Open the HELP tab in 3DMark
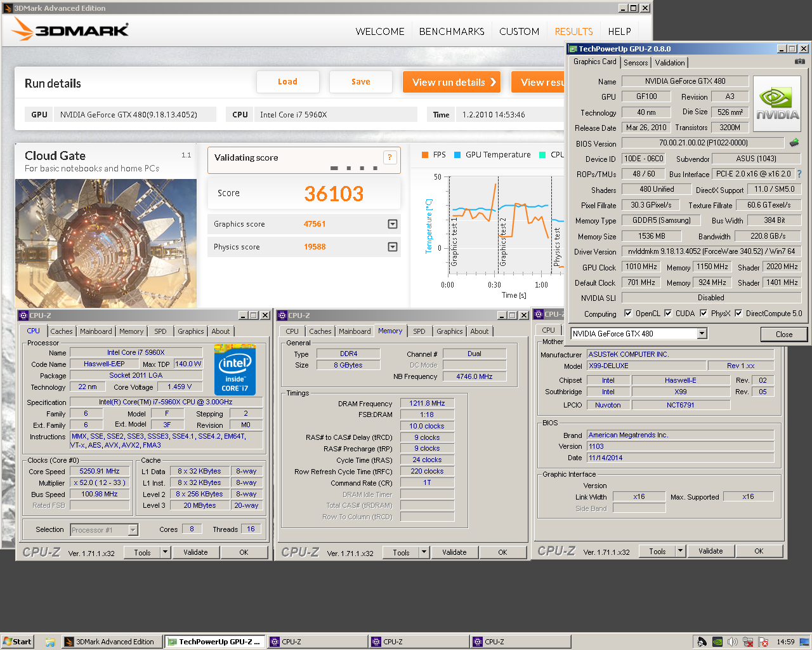This screenshot has width=812, height=650. coord(619,31)
